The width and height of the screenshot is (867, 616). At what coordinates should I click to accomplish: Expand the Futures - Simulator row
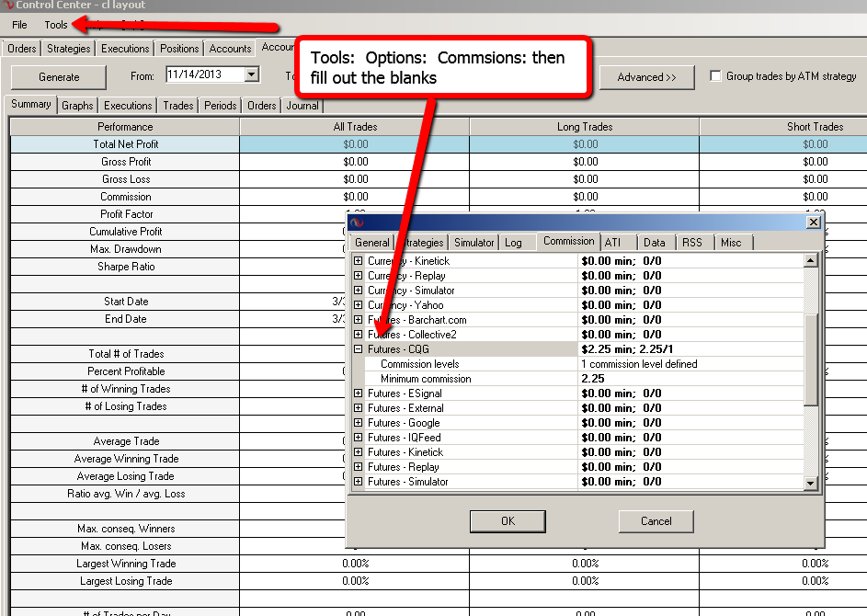(359, 482)
